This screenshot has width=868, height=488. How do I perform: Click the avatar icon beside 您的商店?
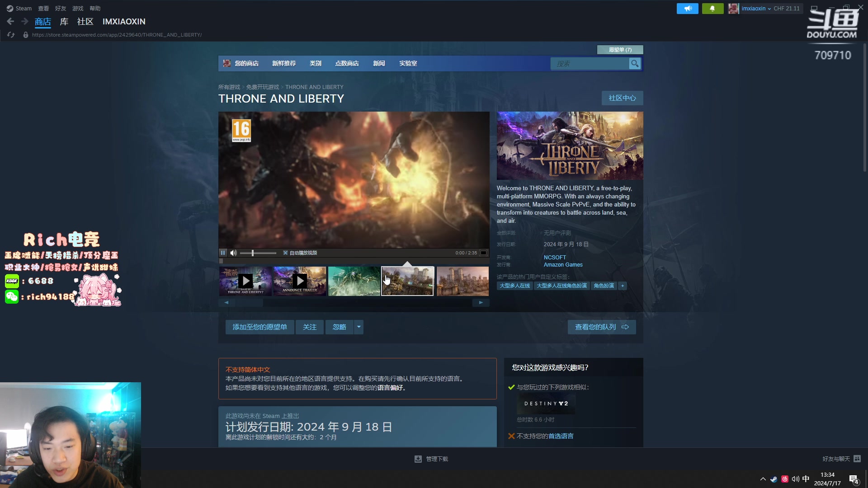point(227,63)
